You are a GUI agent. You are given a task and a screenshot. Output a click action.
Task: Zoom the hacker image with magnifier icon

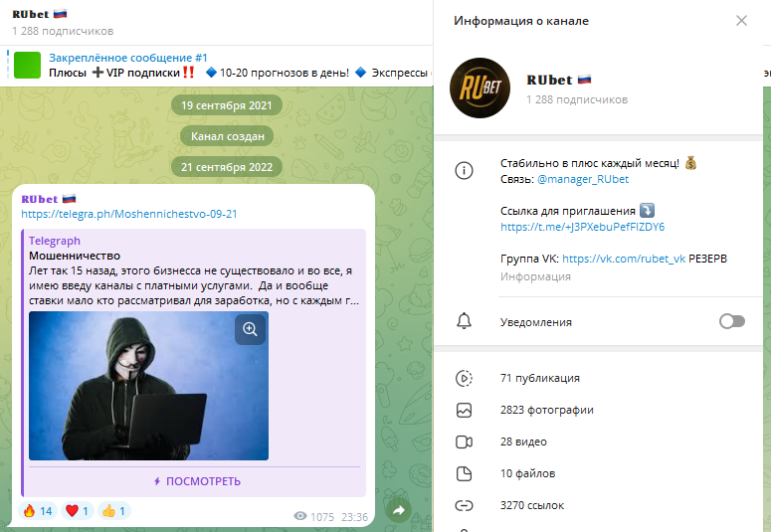pyautogui.click(x=250, y=329)
